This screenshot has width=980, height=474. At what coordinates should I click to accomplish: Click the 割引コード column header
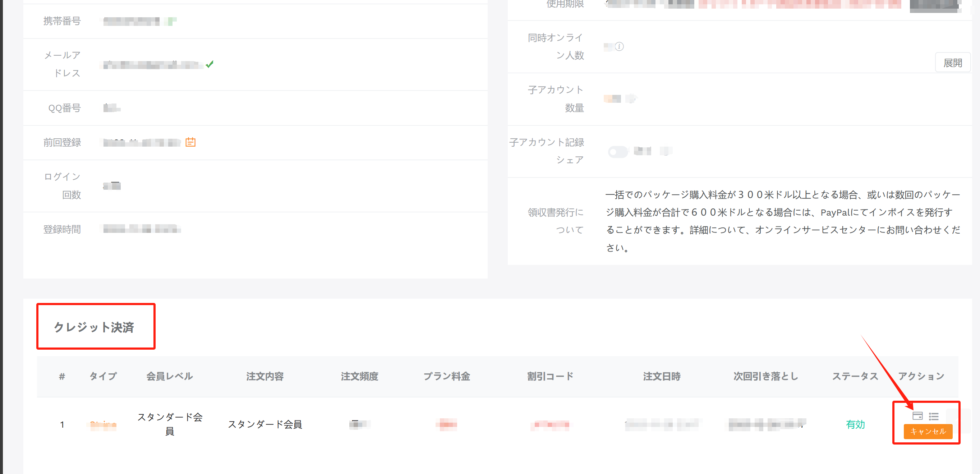pos(550,376)
